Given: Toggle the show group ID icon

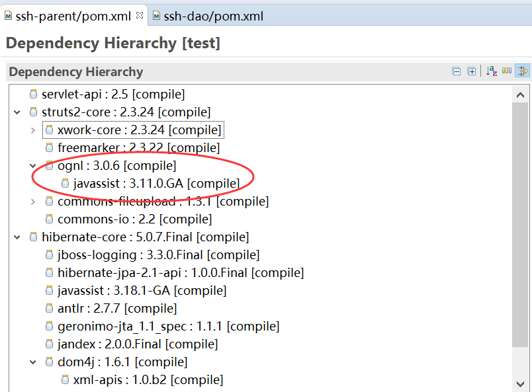Looking at the screenshot, I should pyautogui.click(x=507, y=71).
